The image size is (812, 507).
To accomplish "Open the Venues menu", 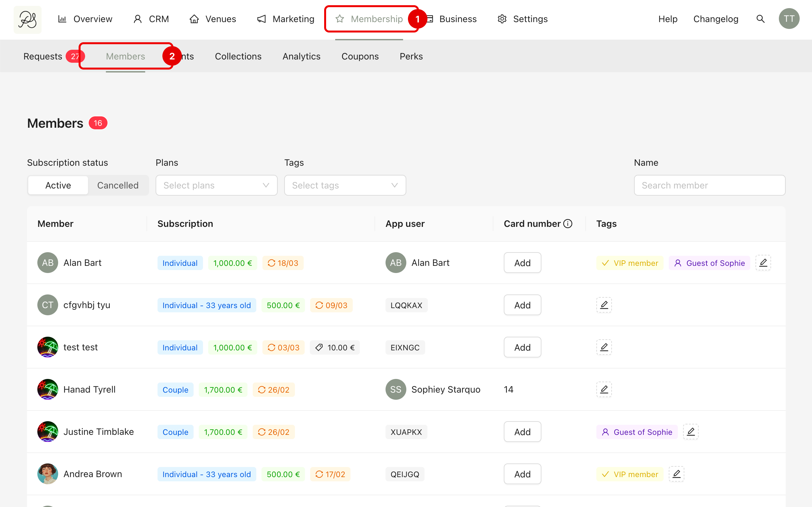I will (x=213, y=19).
